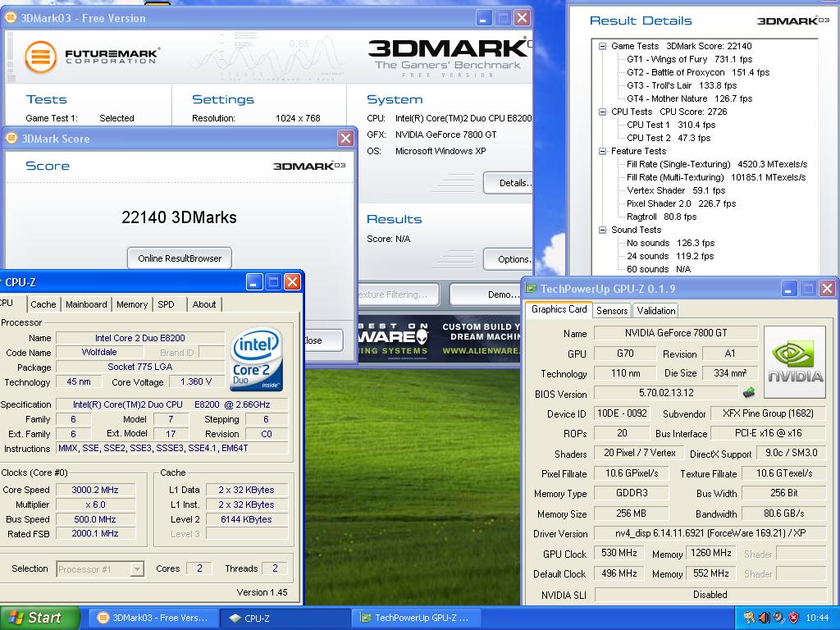Open the Validation tab in GPU-Z

[x=655, y=311]
